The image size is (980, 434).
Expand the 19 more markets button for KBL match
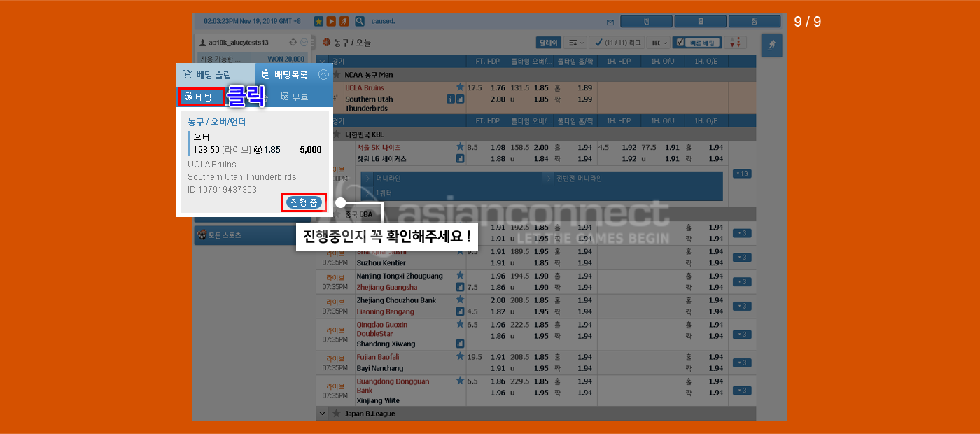click(x=741, y=173)
